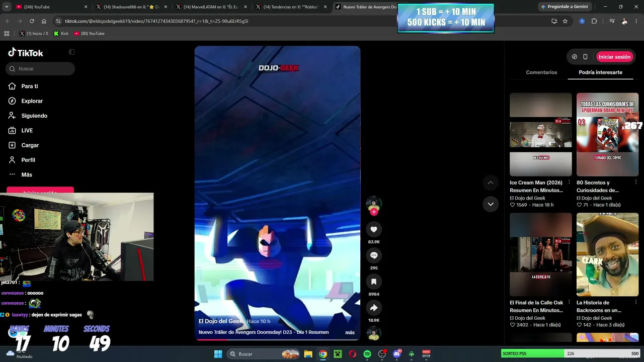This screenshot has width=644, height=362.
Task: Close the Shadoune666 en X tab
Action: (x=166, y=7)
